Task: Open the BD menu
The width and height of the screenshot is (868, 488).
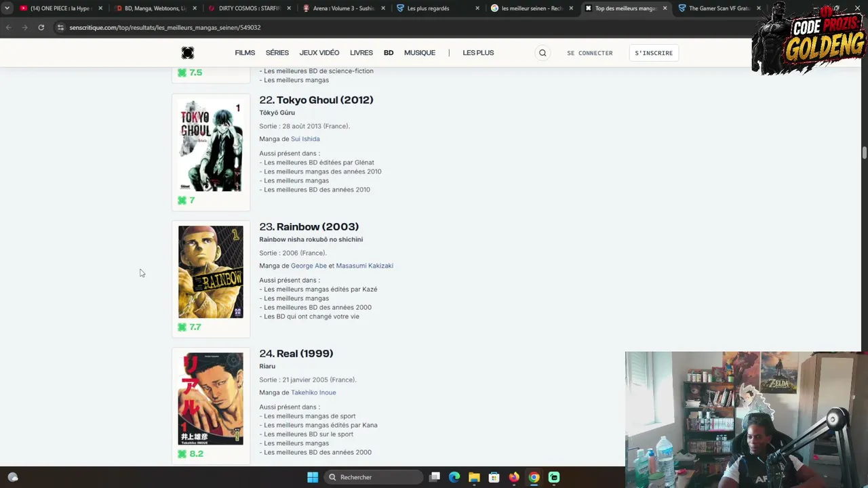Action: tap(389, 53)
